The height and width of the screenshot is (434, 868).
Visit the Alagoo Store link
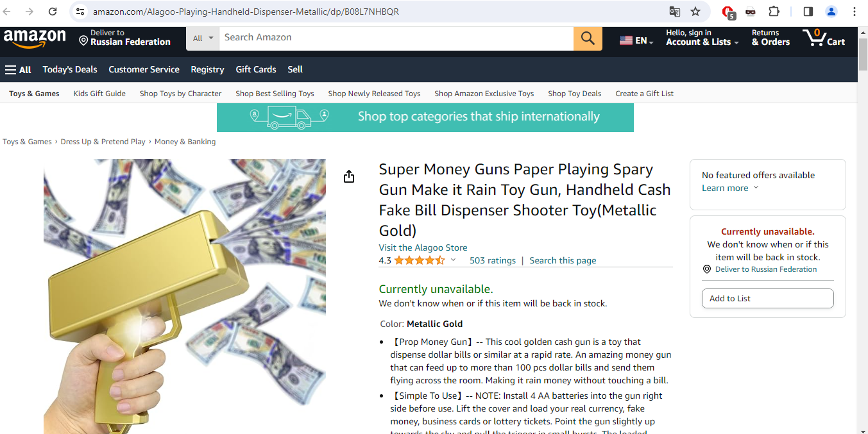pos(423,247)
